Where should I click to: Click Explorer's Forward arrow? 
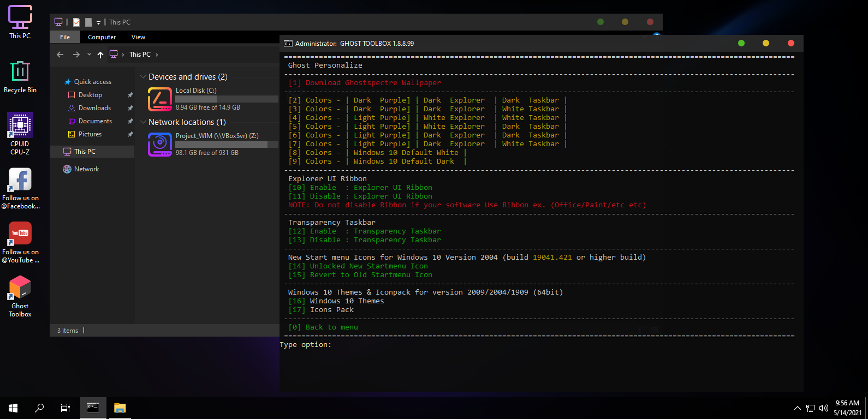click(x=76, y=55)
